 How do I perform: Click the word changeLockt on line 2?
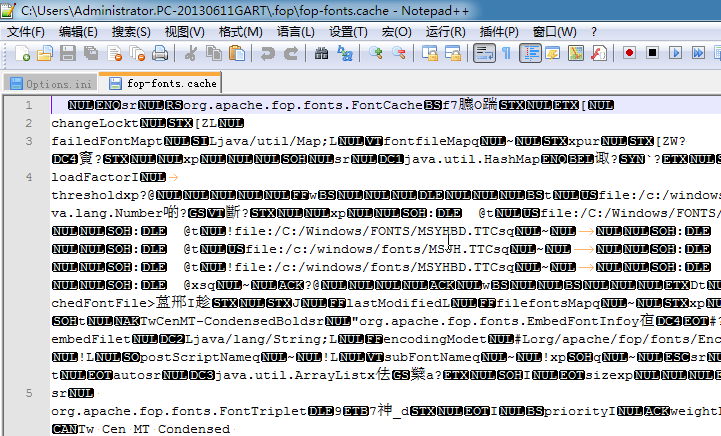pos(95,123)
